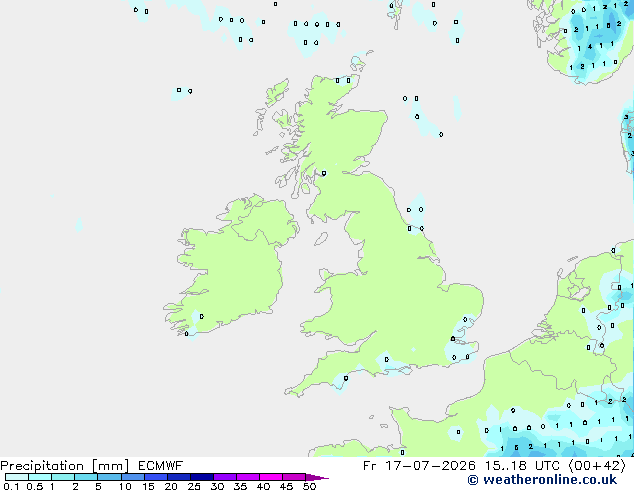The image size is (634, 490).
Task: Select the legend swatch between 10 and 15
Action: [133, 477]
